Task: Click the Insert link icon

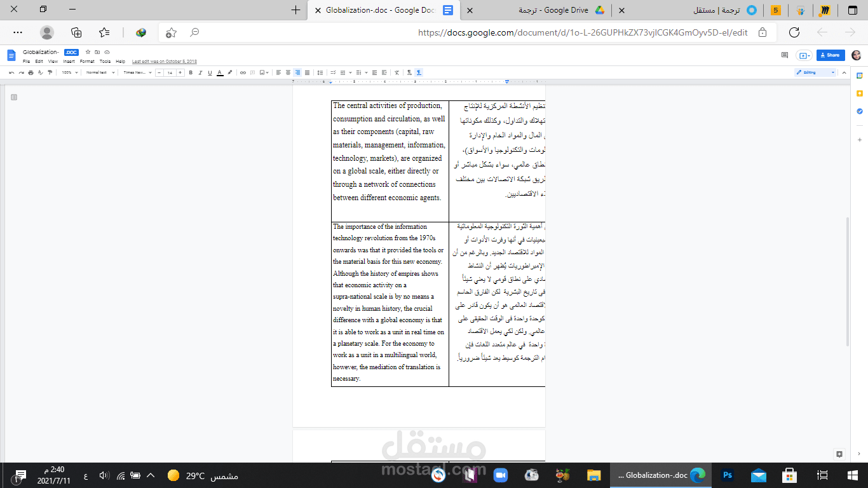Action: click(242, 72)
